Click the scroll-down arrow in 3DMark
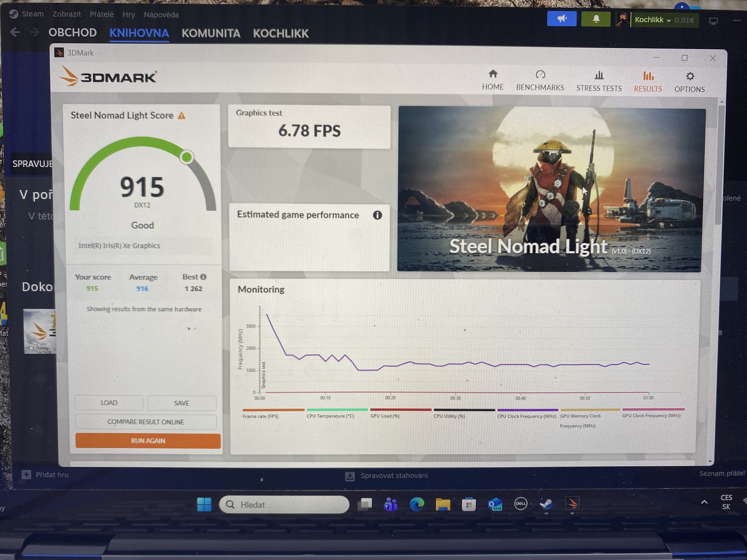Viewport: 747px width, 560px height. [710, 461]
